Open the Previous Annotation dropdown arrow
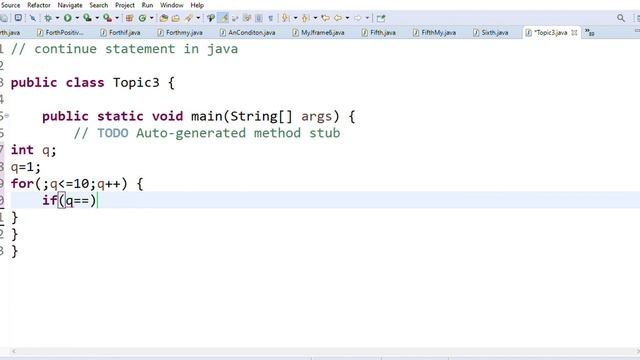Image resolution: width=640 pixels, height=360 pixels. [315, 18]
